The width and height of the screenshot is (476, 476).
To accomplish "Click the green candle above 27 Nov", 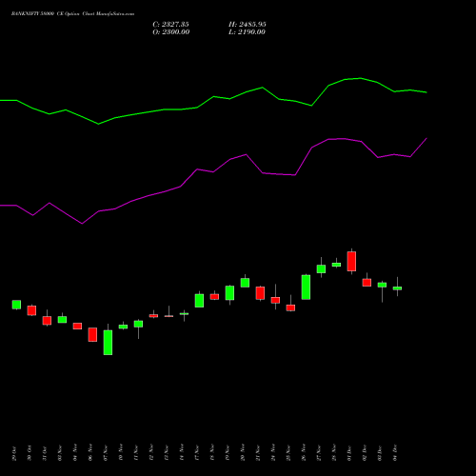I will pyautogui.click(x=321, y=268).
